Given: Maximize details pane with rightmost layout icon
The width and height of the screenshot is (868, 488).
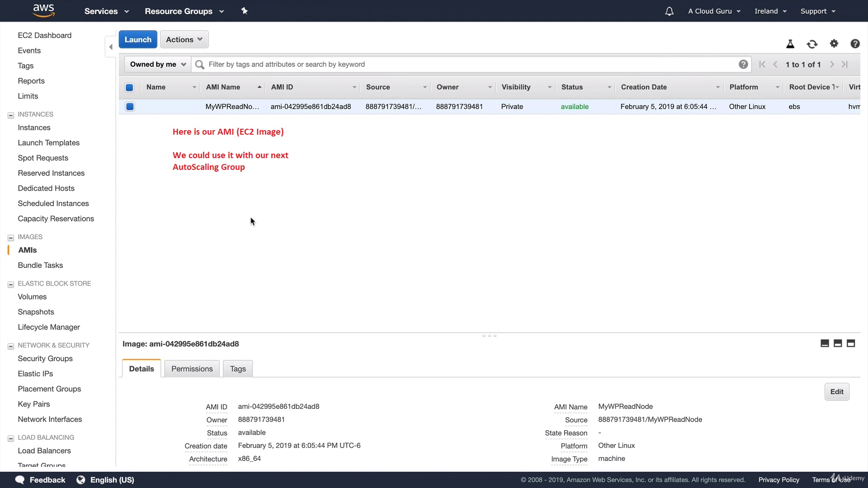Looking at the screenshot, I should (850, 343).
